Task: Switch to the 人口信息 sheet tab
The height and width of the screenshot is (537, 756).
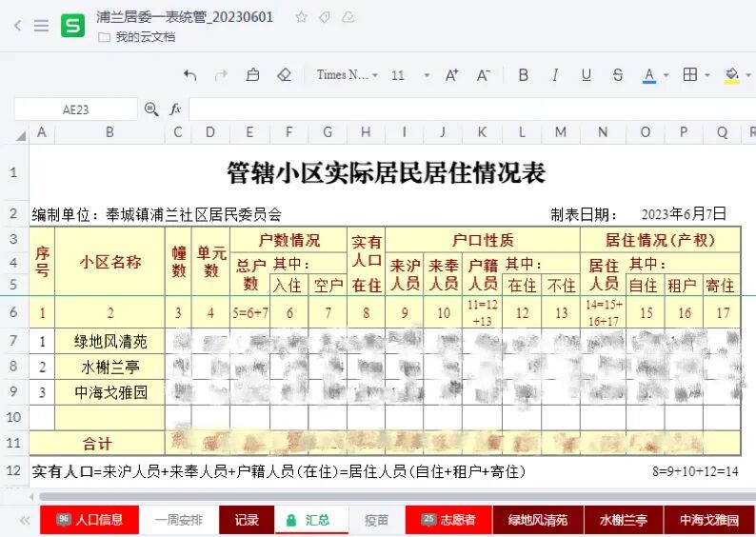Action: [90, 520]
